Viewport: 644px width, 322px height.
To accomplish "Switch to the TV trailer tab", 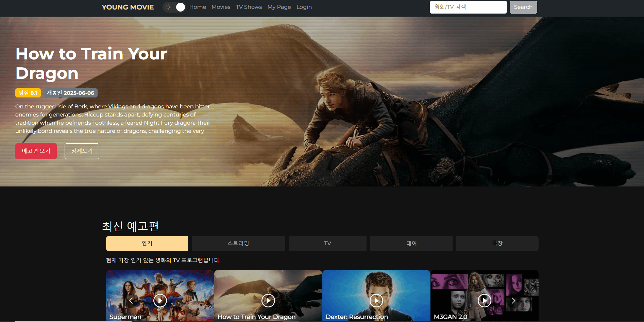I will pos(327,244).
